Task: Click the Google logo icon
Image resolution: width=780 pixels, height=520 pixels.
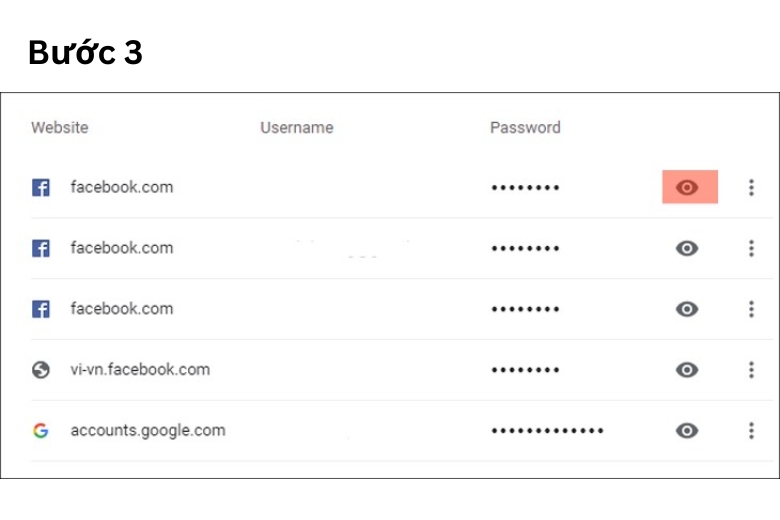Action: pos(40,431)
